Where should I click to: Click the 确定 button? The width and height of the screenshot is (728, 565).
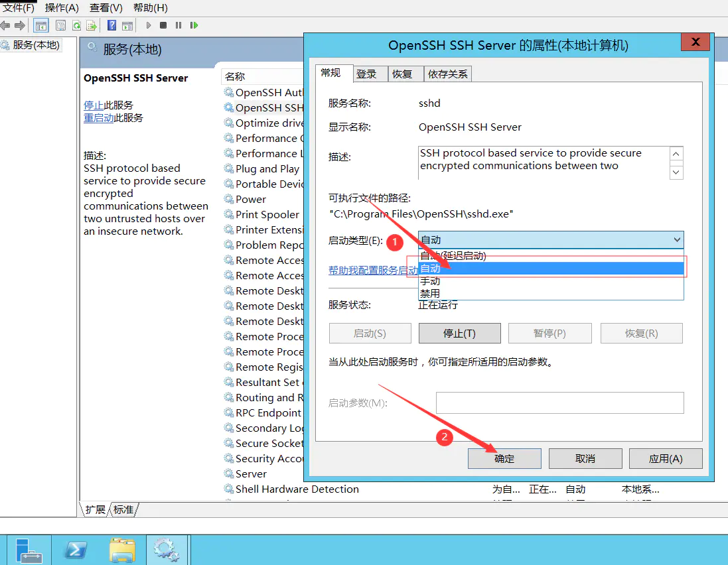pyautogui.click(x=504, y=459)
